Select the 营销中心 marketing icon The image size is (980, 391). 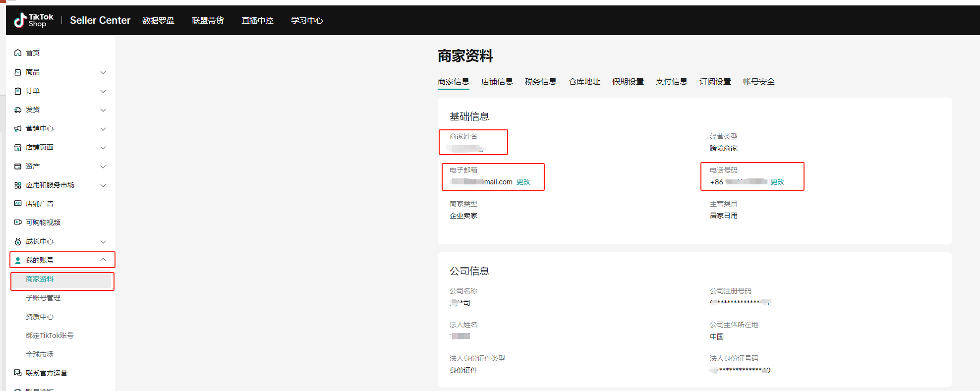coord(17,129)
